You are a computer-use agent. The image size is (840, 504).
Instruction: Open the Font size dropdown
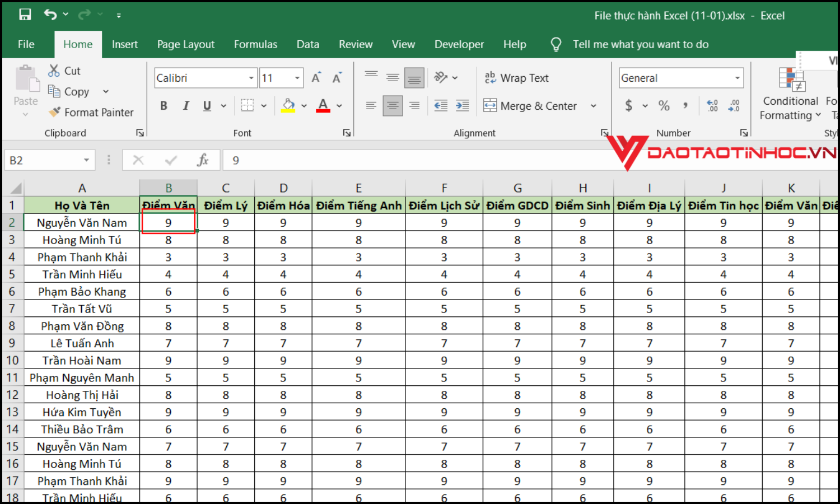(297, 78)
